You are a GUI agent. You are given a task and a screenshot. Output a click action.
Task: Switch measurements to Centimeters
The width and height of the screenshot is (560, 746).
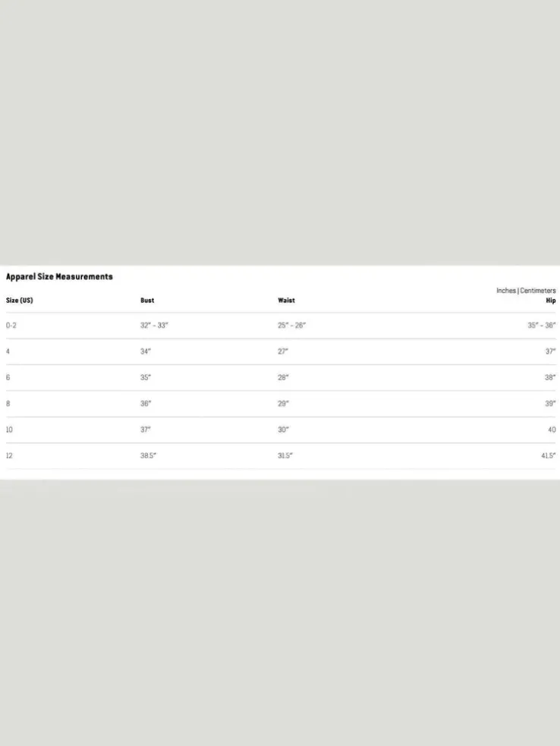[538, 290]
